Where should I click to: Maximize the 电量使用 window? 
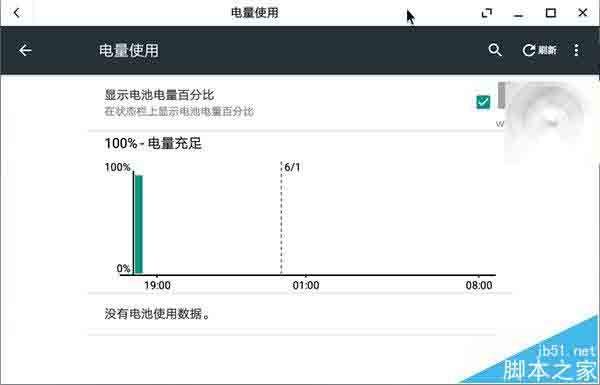551,13
